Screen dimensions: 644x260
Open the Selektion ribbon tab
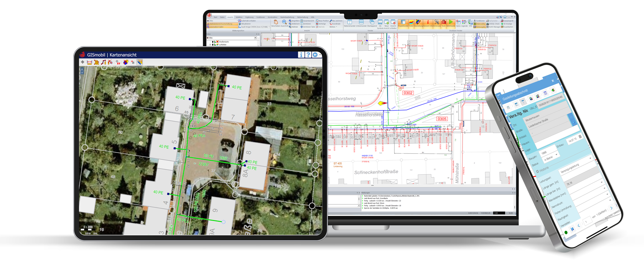pyautogui.click(x=239, y=17)
